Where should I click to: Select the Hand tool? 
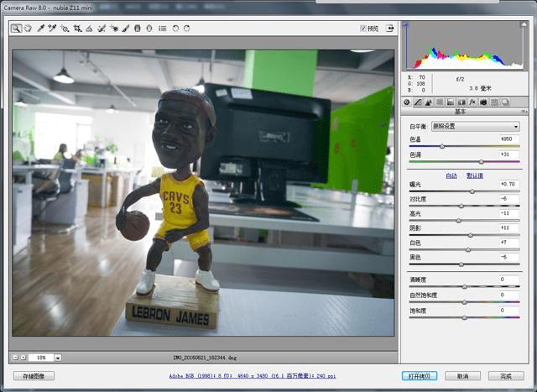28,29
